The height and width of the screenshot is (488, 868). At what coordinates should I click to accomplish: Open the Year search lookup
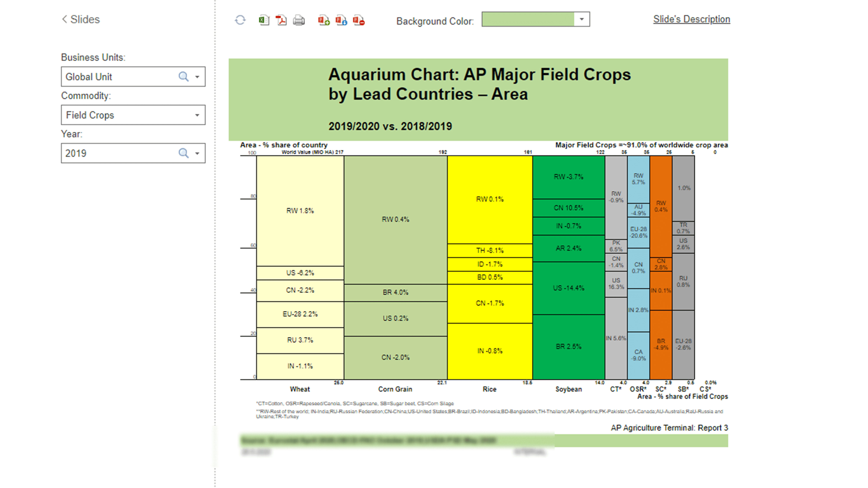click(184, 153)
